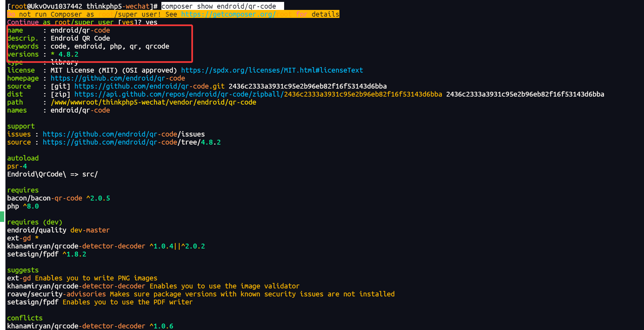Open the api.github.com zipball dist link
The image size is (644, 330).
pos(258,94)
